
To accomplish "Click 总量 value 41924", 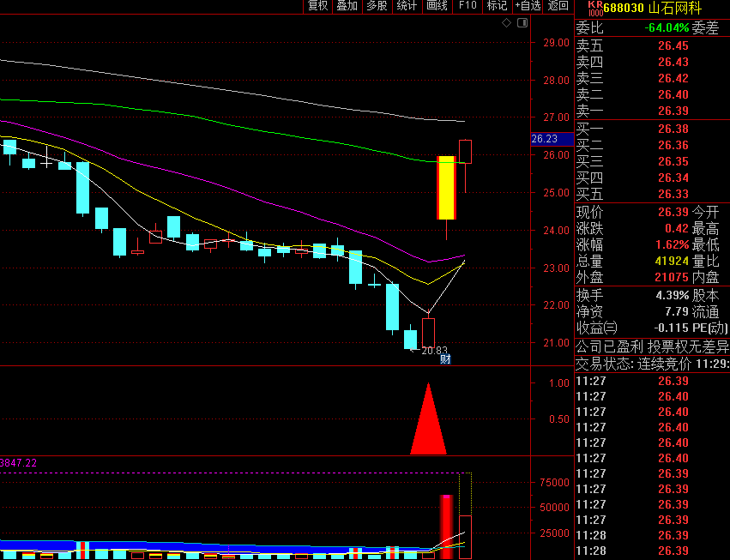I will pyautogui.click(x=672, y=262).
